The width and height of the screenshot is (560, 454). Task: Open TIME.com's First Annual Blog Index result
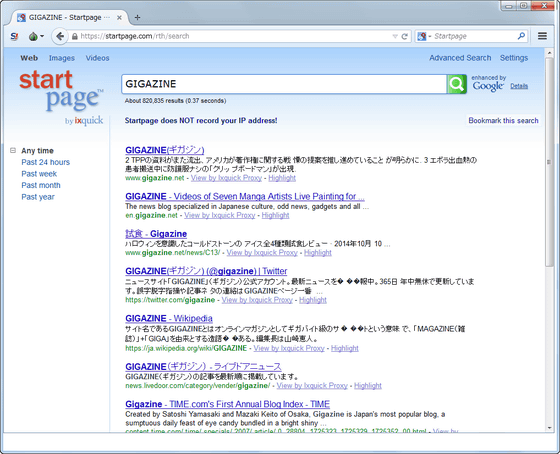tap(227, 404)
